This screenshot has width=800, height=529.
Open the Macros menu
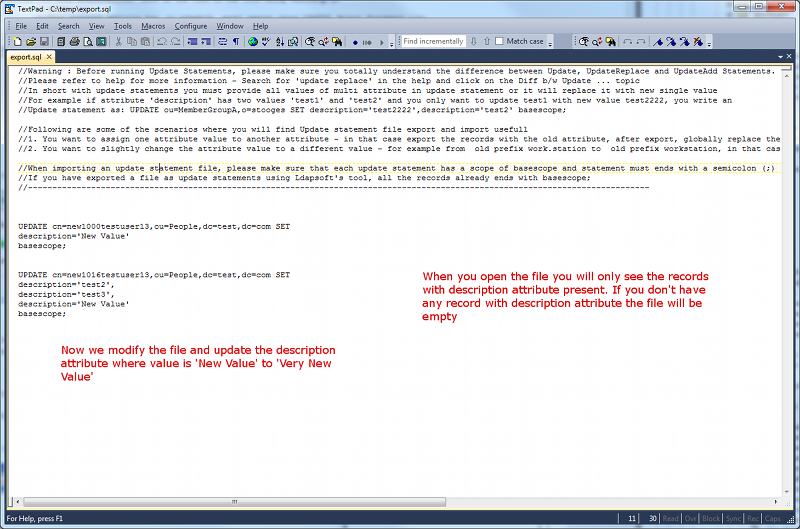(153, 26)
